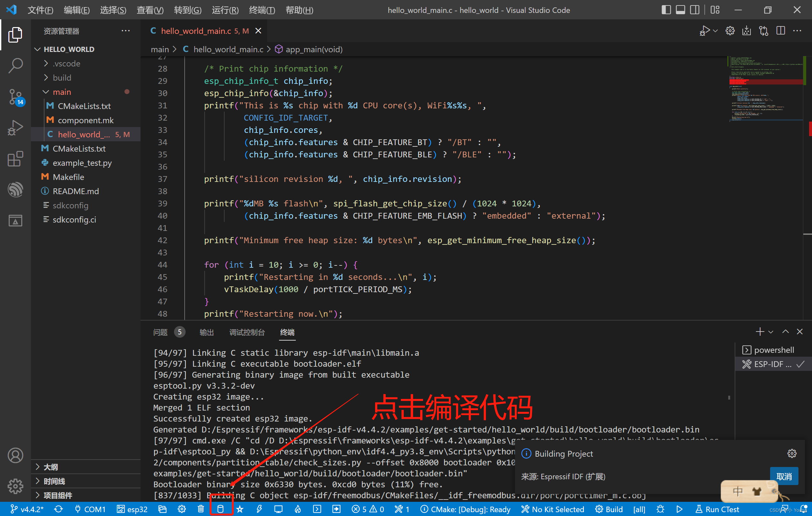Viewport: 812px width, 516px height.
Task: Click the ESP-IDF build project cylinder icon
Action: [220, 509]
